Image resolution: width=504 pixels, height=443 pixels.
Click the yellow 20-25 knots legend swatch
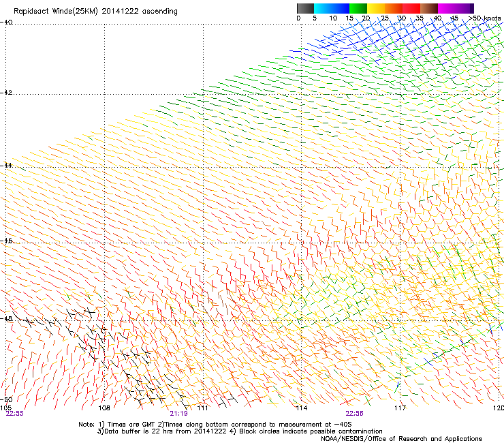(376, 8)
